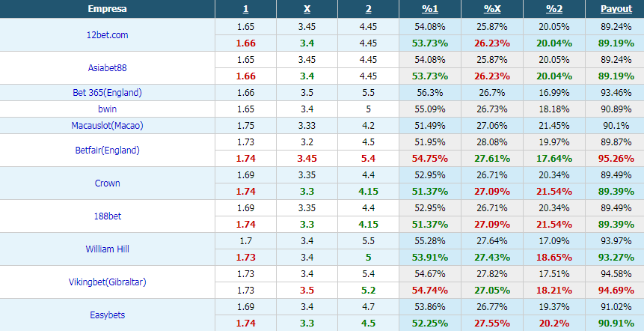Sort table by the Payout column header
The height and width of the screenshot is (331, 644).
[x=616, y=9]
